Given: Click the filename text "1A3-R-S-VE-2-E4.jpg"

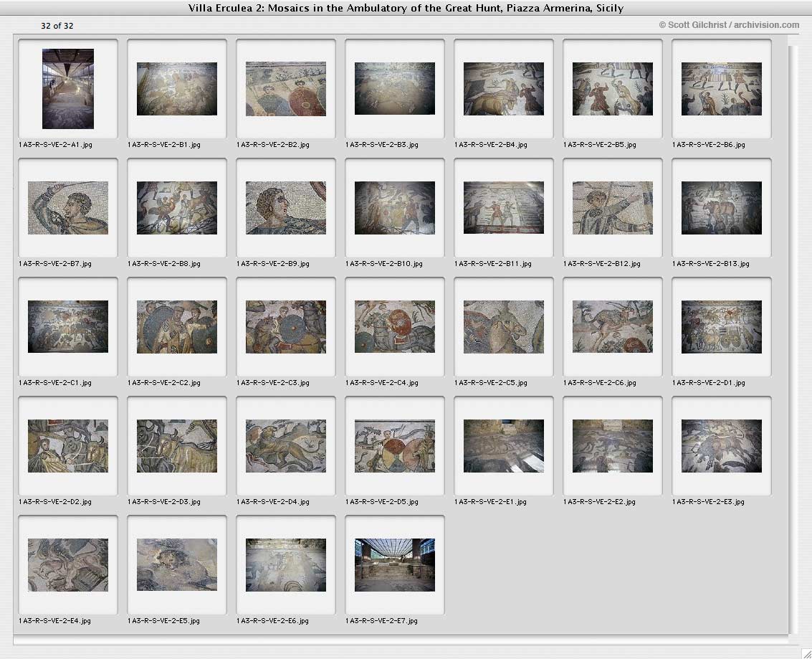Looking at the screenshot, I should pyautogui.click(x=55, y=621).
